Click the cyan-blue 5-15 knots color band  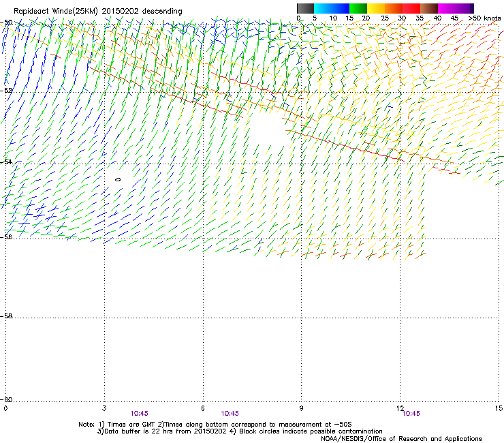click(x=332, y=8)
